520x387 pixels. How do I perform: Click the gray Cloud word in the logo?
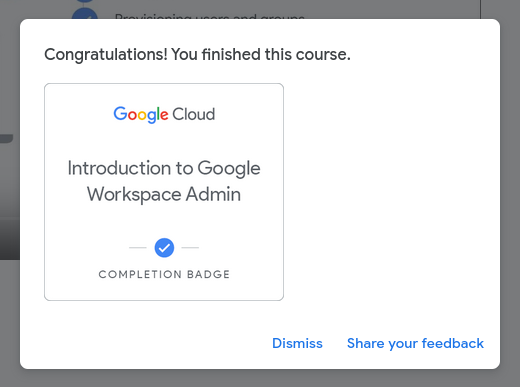(x=193, y=114)
